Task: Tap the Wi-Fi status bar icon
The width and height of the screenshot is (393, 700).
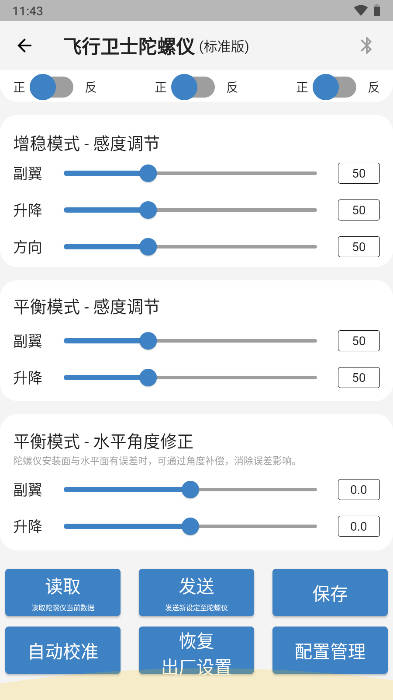Action: click(360, 10)
